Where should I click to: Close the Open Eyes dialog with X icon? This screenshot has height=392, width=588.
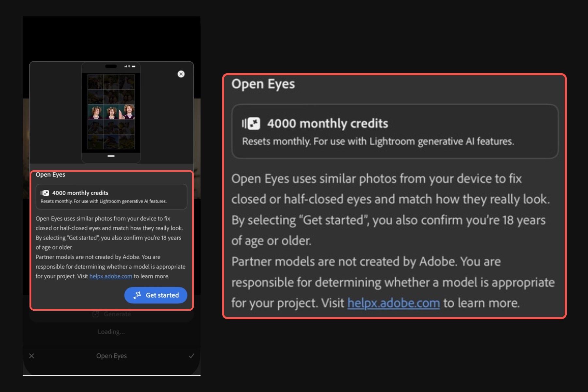point(181,74)
